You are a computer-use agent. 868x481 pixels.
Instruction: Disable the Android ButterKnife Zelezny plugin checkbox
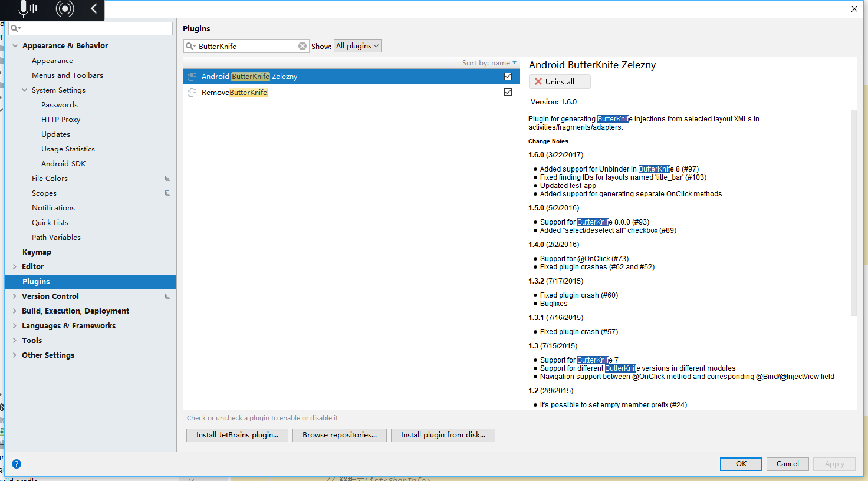click(x=508, y=77)
